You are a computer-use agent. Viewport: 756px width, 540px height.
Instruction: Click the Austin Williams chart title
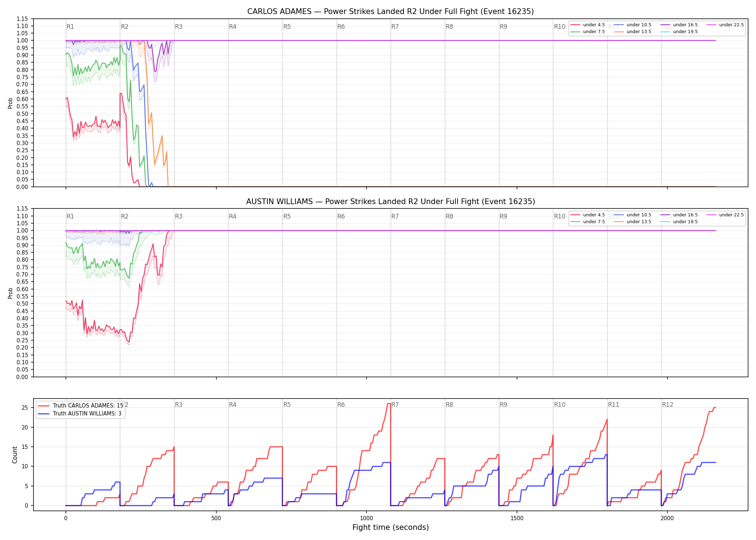pos(390,202)
